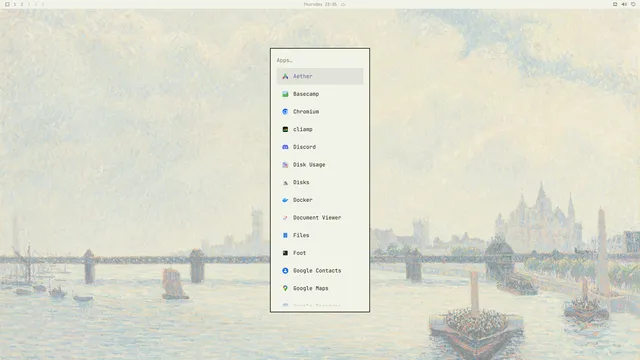The width and height of the screenshot is (640, 360).
Task: Open the menu icon at top-left of bar
Action: pyautogui.click(x=7, y=4)
